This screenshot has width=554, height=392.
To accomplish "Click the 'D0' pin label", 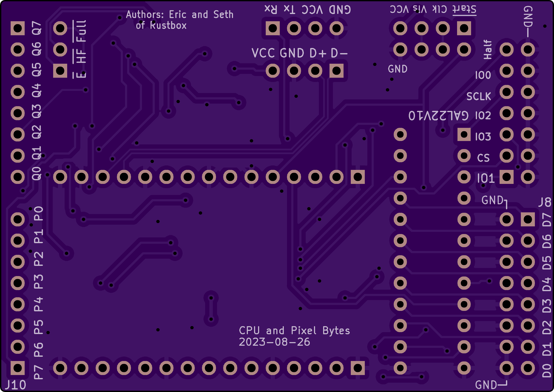I will [x=547, y=371].
